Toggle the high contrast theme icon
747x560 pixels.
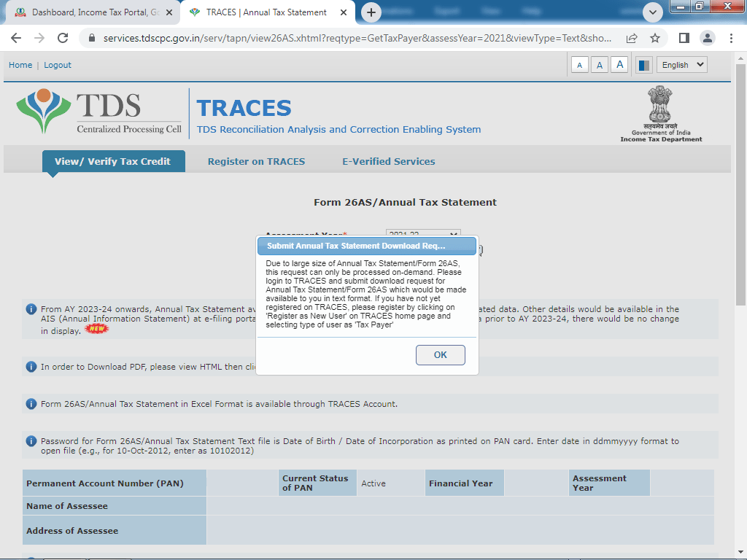coord(643,65)
